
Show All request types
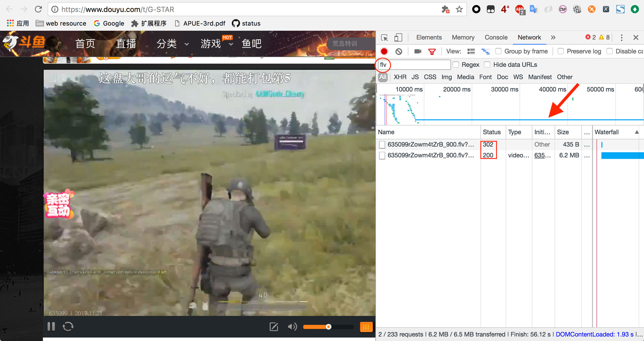[383, 77]
